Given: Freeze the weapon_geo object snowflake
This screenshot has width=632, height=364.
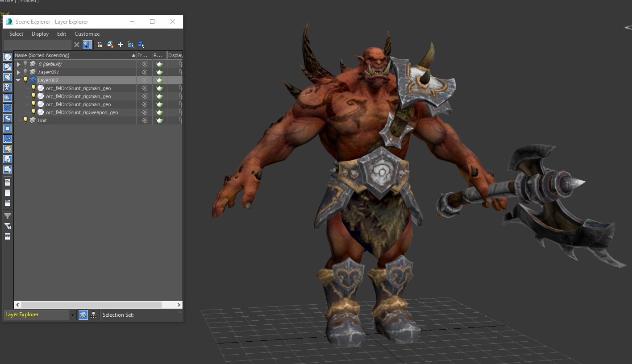Looking at the screenshot, I should tap(145, 112).
